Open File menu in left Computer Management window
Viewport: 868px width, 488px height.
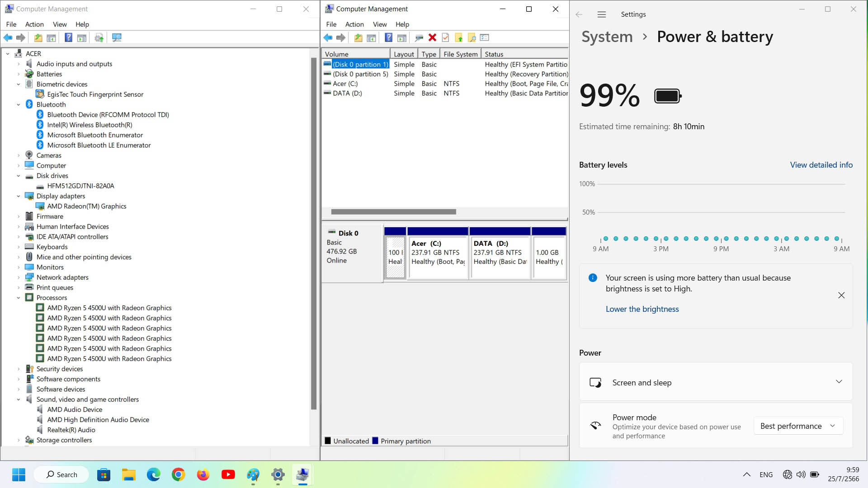click(11, 24)
